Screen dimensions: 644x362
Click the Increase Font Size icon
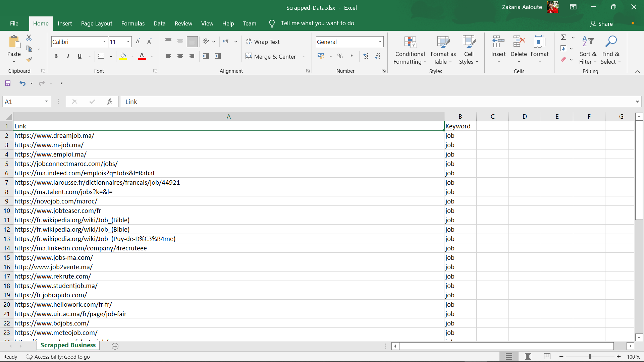pyautogui.click(x=138, y=42)
